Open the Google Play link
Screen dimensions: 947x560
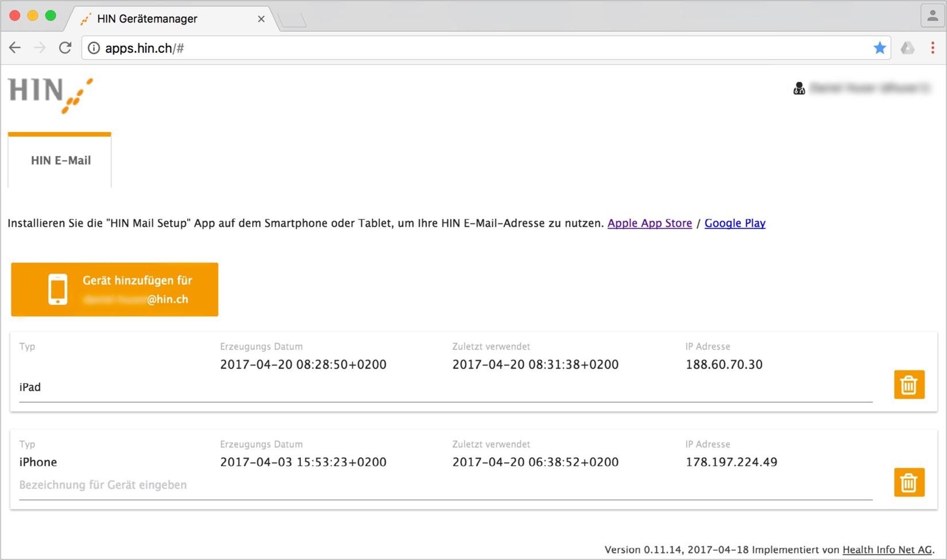[735, 223]
